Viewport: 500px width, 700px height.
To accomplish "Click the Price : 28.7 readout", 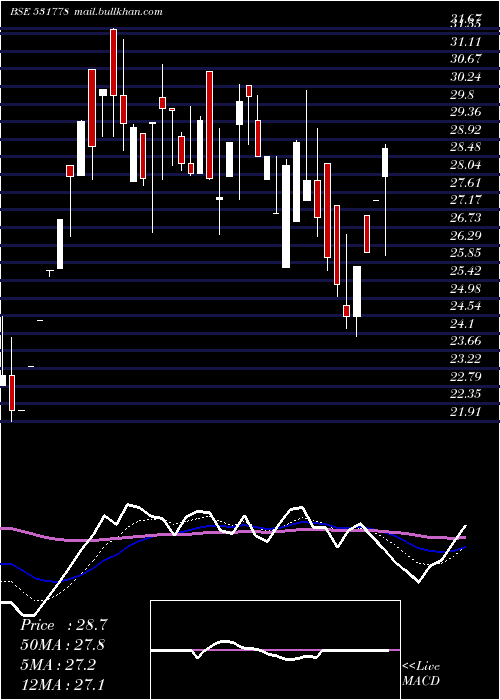I will pyautogui.click(x=64, y=625).
